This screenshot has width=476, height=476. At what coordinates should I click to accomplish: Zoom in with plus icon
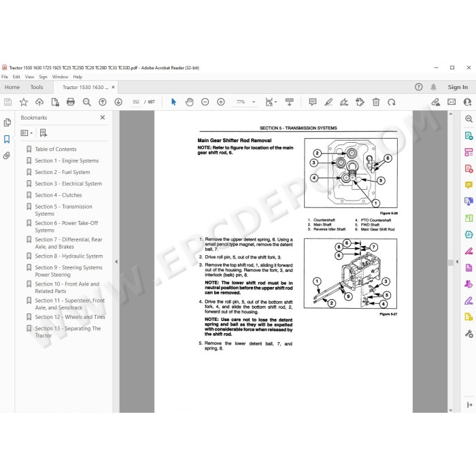pos(221,102)
